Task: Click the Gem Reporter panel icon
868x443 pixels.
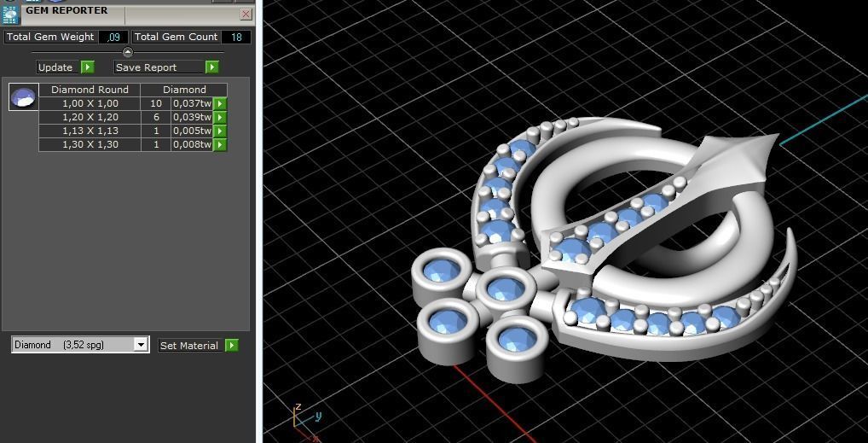Action: pos(10,15)
